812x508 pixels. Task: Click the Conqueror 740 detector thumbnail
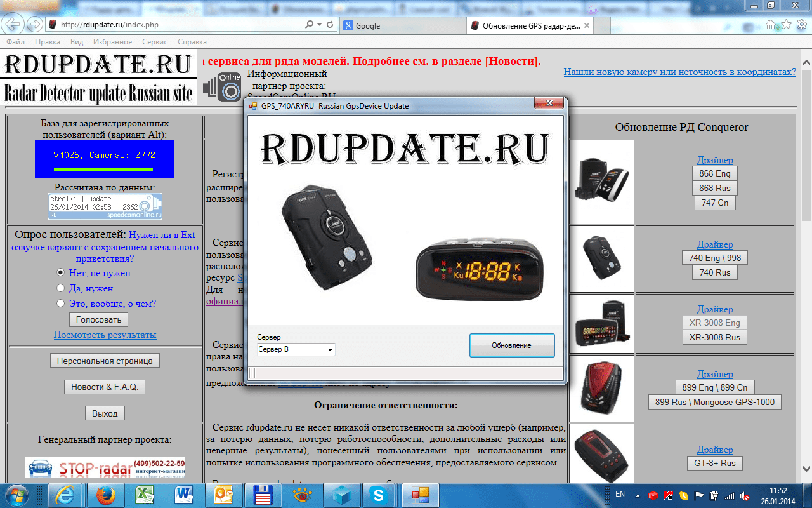tap(601, 258)
